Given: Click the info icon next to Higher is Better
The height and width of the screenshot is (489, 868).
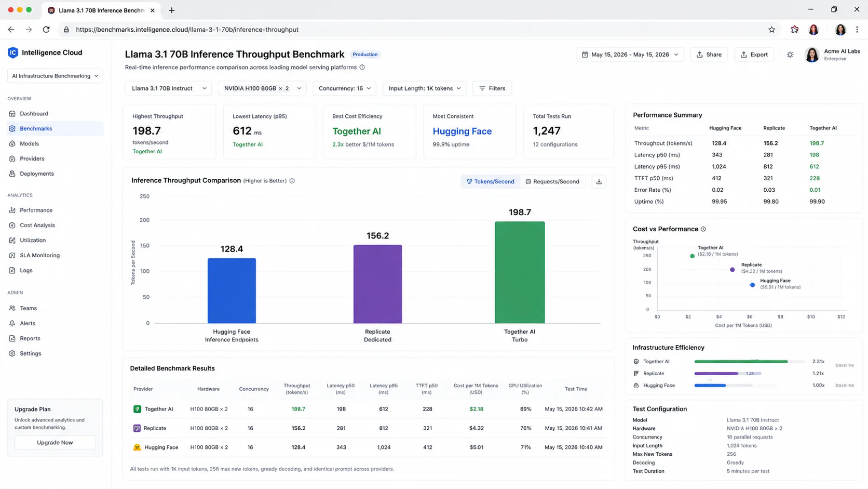Looking at the screenshot, I should [292, 181].
